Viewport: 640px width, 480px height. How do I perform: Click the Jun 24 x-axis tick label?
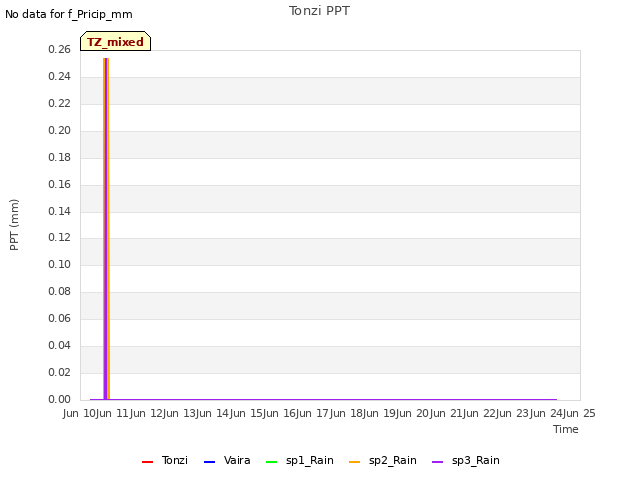click(547, 413)
